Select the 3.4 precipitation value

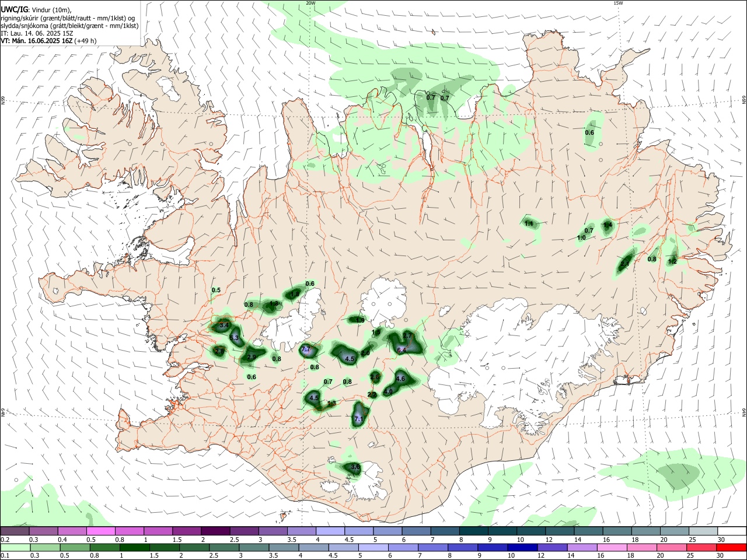225,325
